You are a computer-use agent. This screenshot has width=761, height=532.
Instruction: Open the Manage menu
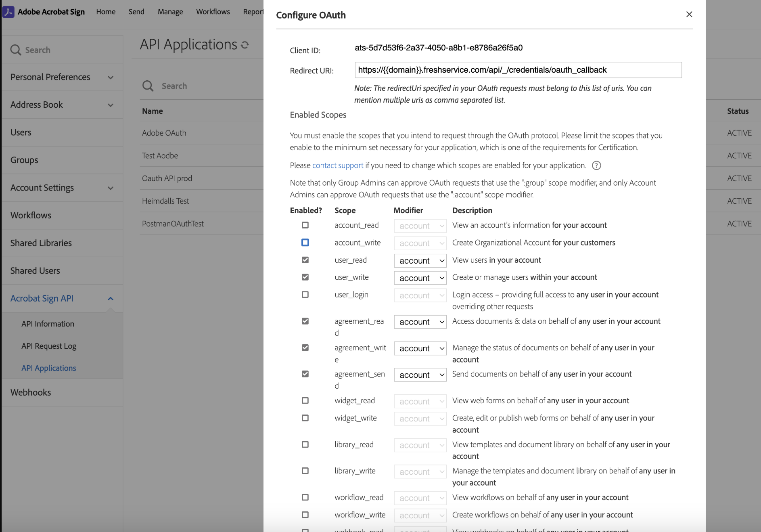(x=170, y=12)
